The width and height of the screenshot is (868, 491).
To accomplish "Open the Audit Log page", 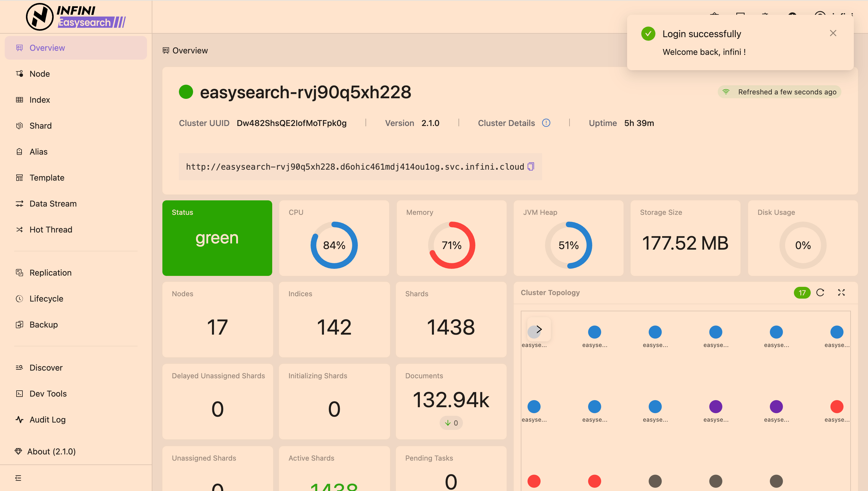I will coord(47,420).
